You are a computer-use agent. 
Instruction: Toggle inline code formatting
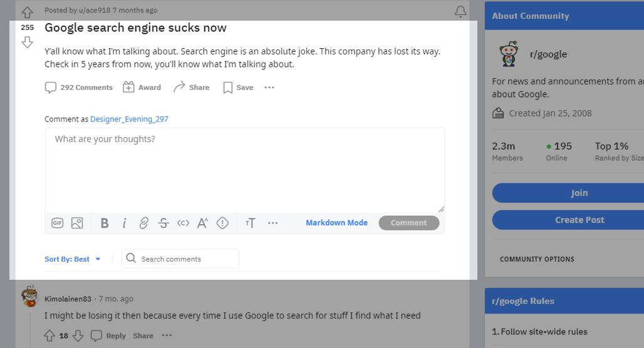click(x=183, y=223)
